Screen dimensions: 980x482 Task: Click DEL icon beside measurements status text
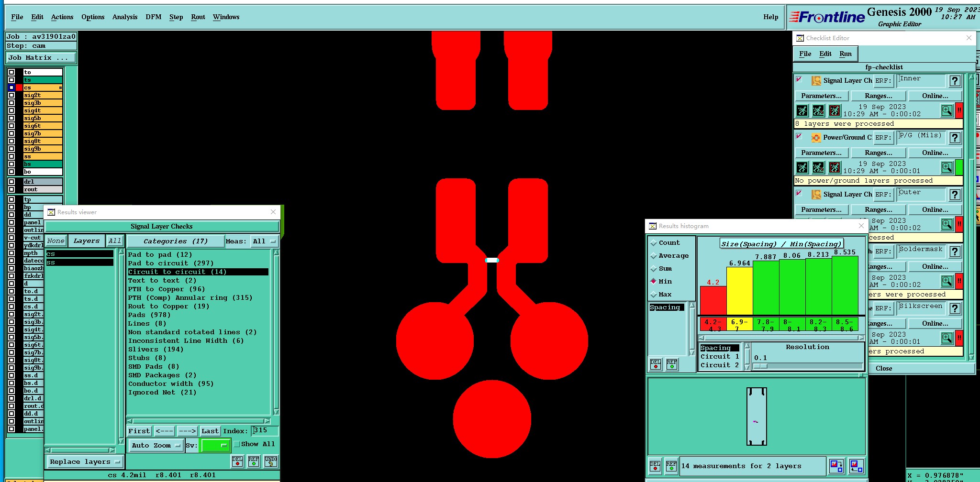tap(655, 466)
